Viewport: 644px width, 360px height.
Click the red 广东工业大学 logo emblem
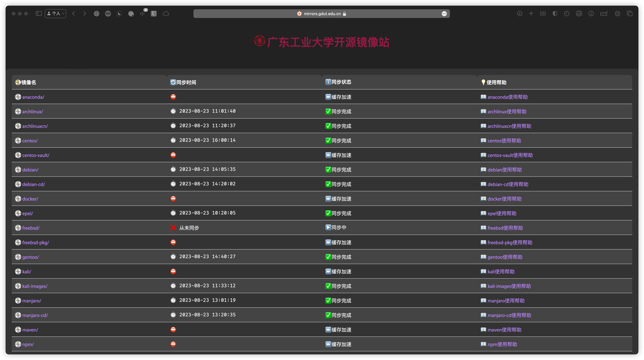[x=259, y=41]
